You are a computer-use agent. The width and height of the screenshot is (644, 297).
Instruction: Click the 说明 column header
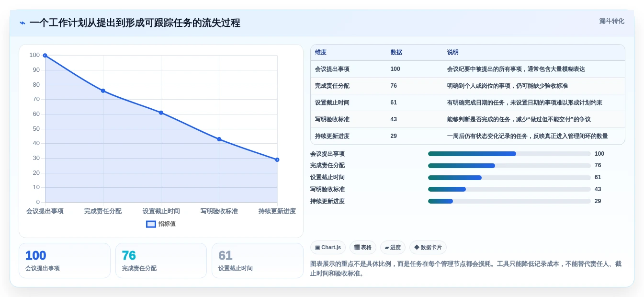tap(453, 53)
